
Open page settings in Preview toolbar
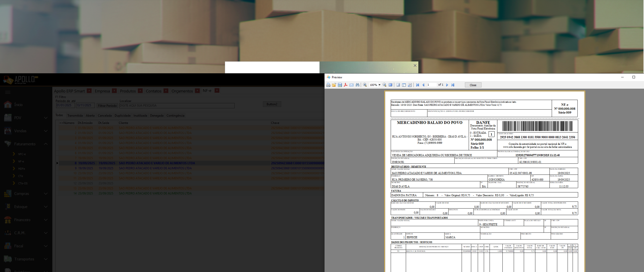(x=410, y=85)
